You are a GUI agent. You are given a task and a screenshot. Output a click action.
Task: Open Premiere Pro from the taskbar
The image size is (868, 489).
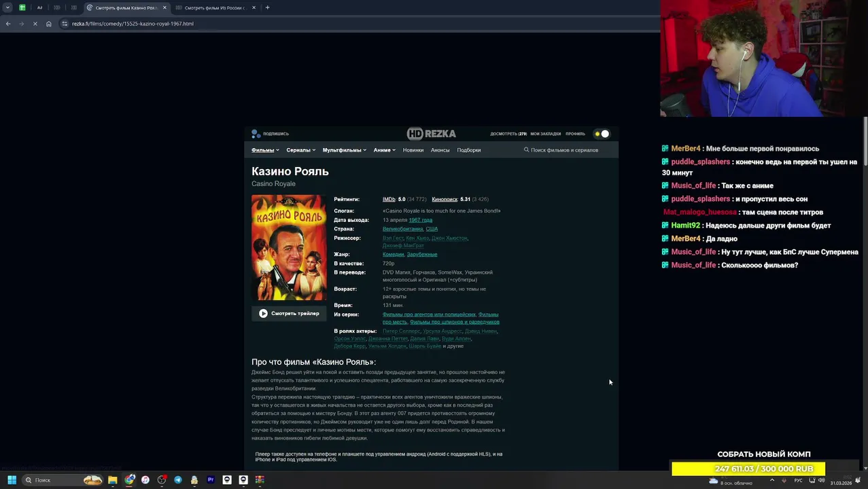point(211,480)
